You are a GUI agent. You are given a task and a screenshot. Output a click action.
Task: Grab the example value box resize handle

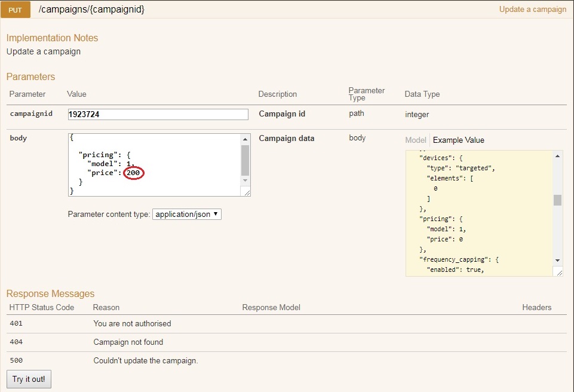pos(558,272)
